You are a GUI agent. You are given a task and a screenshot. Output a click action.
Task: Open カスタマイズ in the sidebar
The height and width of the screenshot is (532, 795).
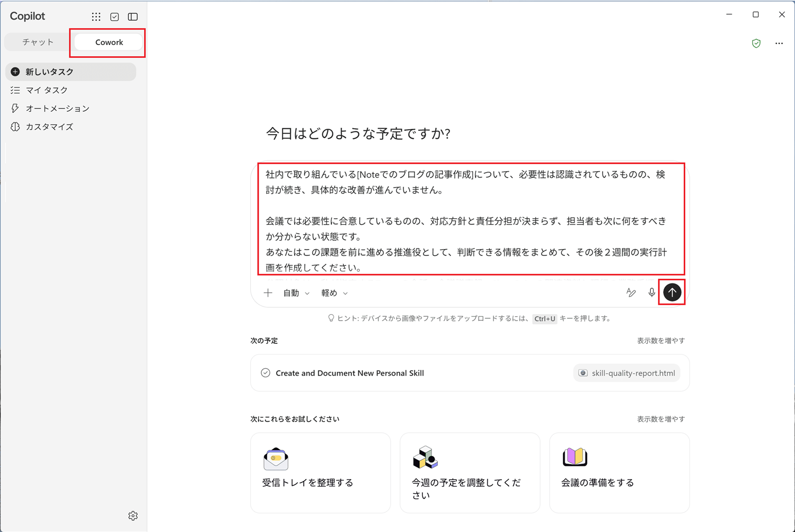coord(70,127)
